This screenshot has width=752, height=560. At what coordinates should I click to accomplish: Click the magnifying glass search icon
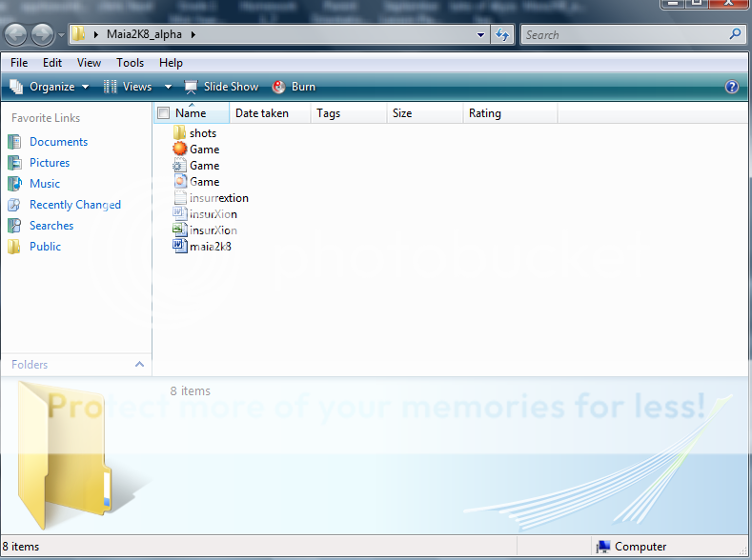(735, 34)
